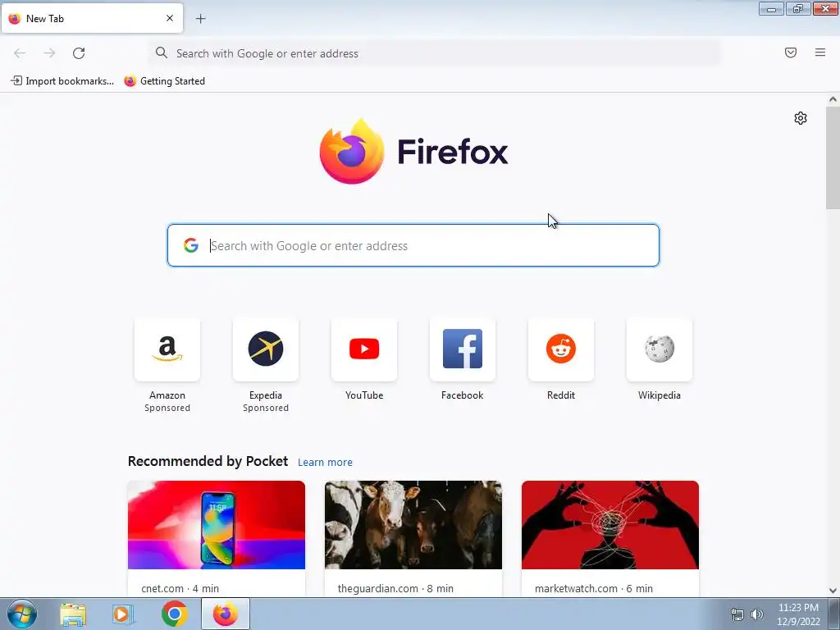Click the Learn more Pocket link
840x630 pixels.
tap(325, 463)
